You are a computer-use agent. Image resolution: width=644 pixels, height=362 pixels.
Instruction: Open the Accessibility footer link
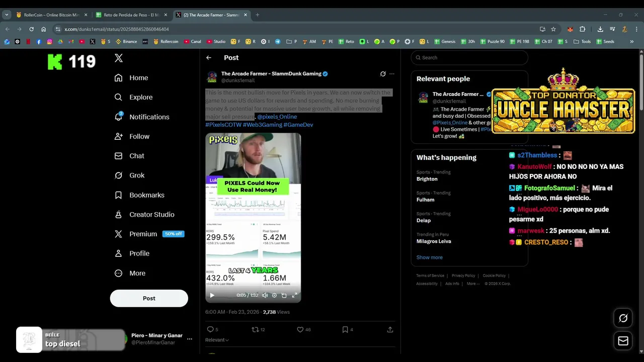point(427,284)
